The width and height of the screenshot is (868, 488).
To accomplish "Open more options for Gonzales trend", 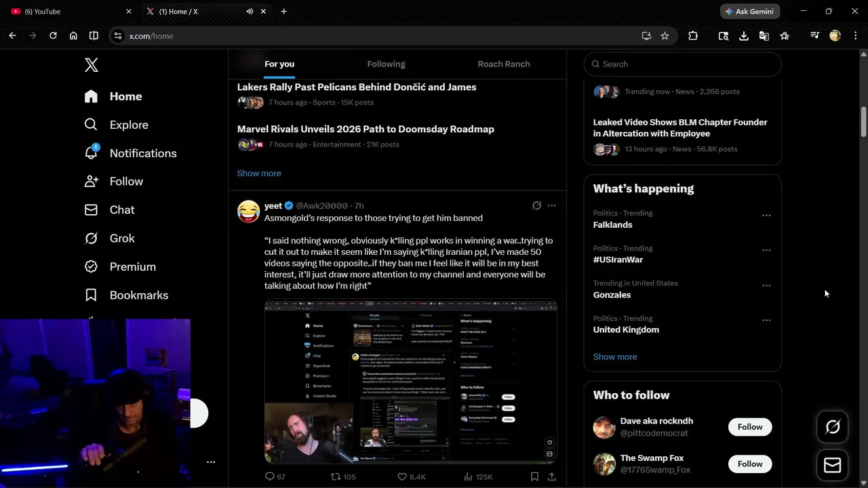I will pos(766,286).
